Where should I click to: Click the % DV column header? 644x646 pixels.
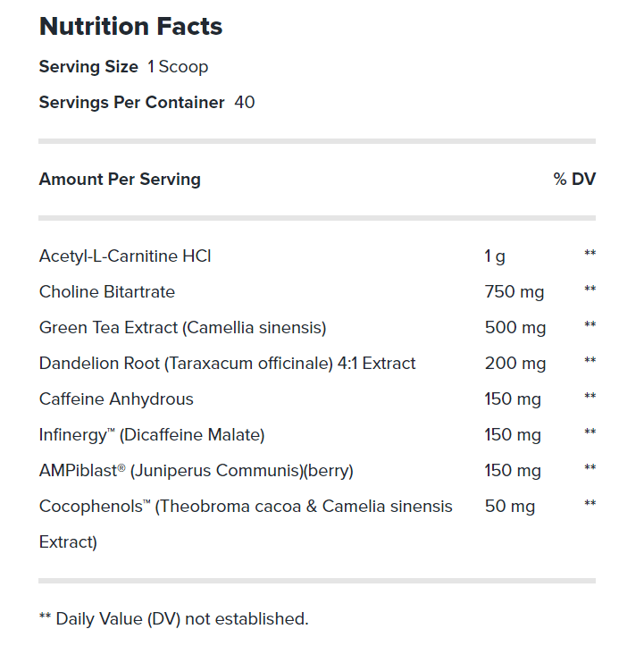[573, 180]
